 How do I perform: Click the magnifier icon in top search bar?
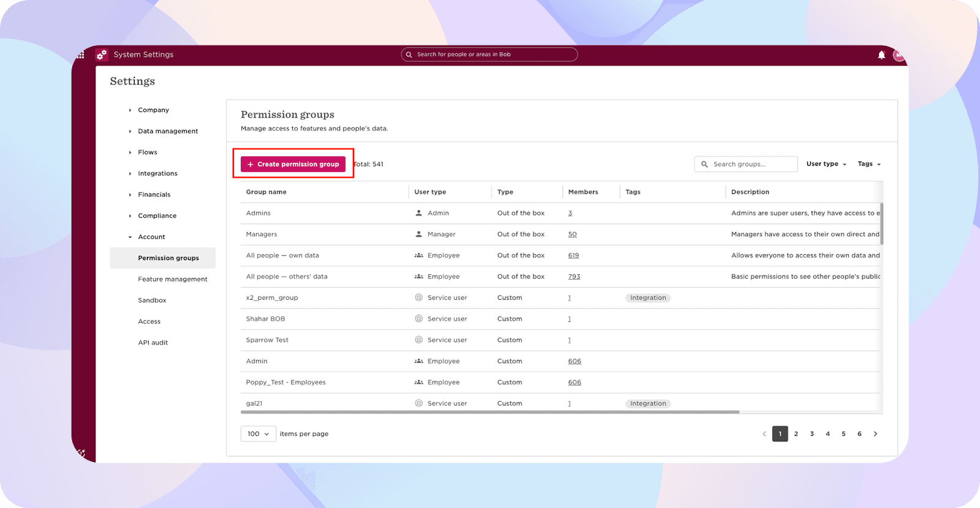pyautogui.click(x=409, y=54)
